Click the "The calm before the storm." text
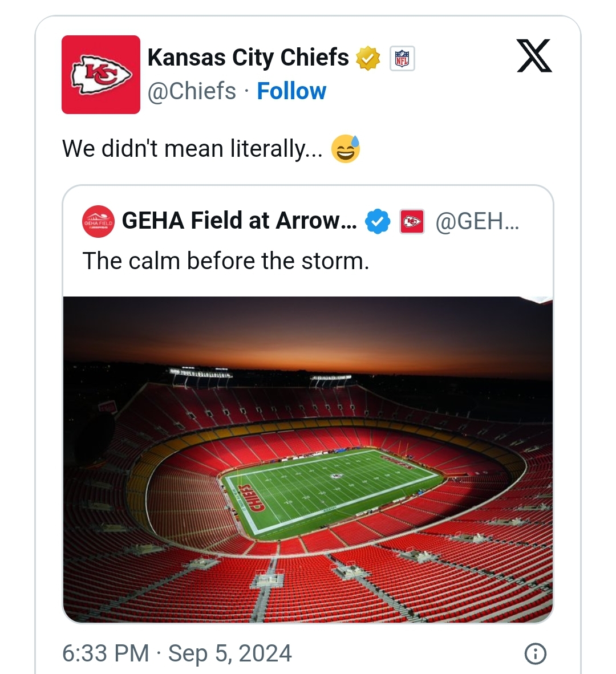616x674 pixels. coord(226,261)
